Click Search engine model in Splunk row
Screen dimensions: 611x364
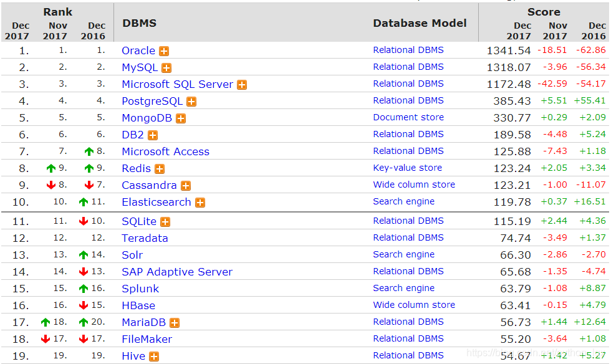[x=404, y=288]
